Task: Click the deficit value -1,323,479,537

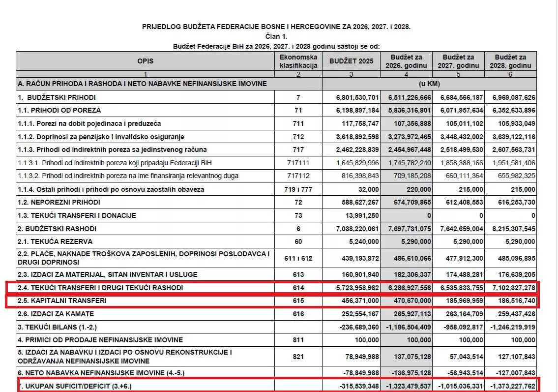Action: point(406,386)
